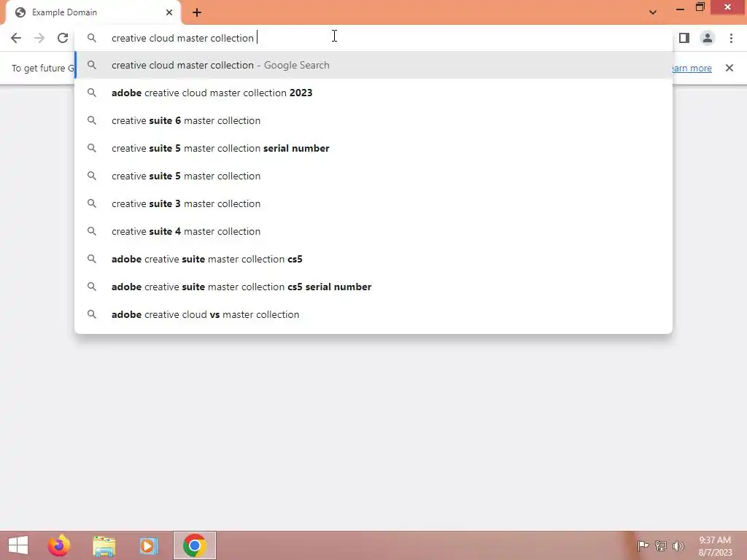
Task: Dismiss the infobar with X
Action: [x=729, y=68]
